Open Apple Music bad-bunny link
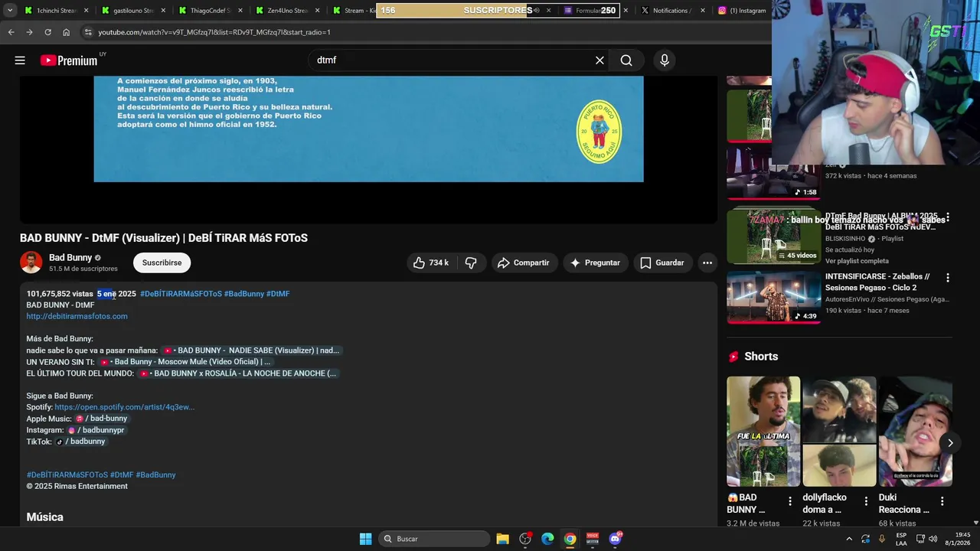Image resolution: width=980 pixels, height=551 pixels. pyautogui.click(x=102, y=419)
